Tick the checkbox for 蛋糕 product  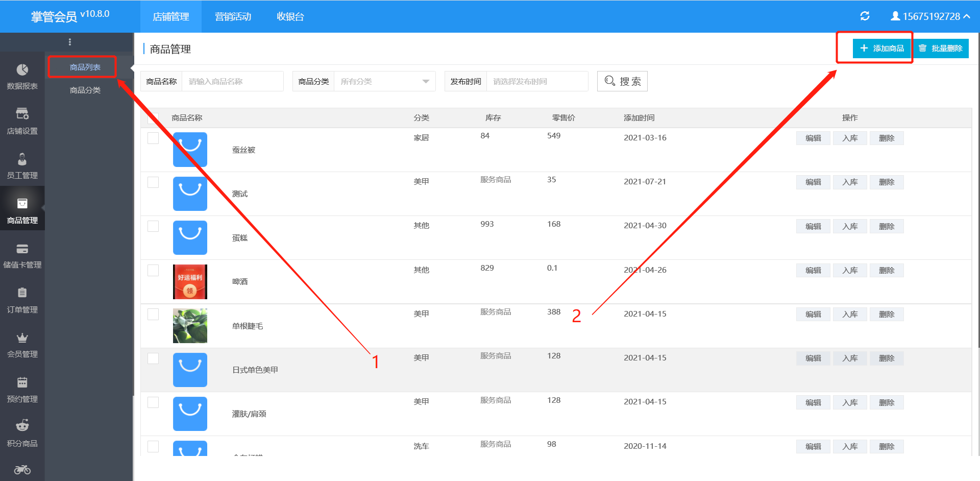coord(153,226)
